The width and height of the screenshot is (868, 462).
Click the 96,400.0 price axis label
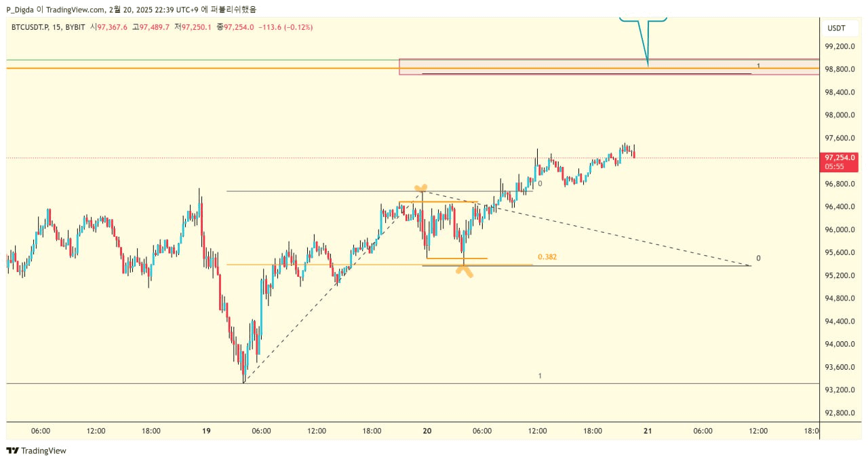(x=839, y=207)
